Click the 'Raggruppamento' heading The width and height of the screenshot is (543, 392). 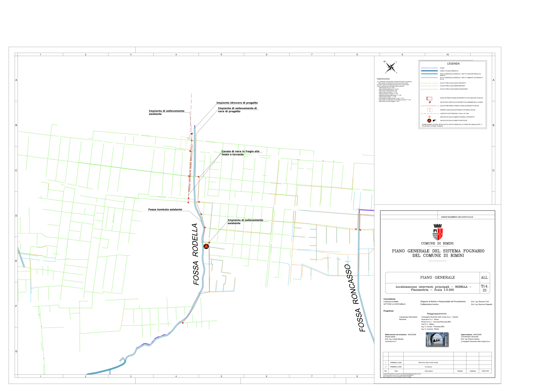click(437, 314)
